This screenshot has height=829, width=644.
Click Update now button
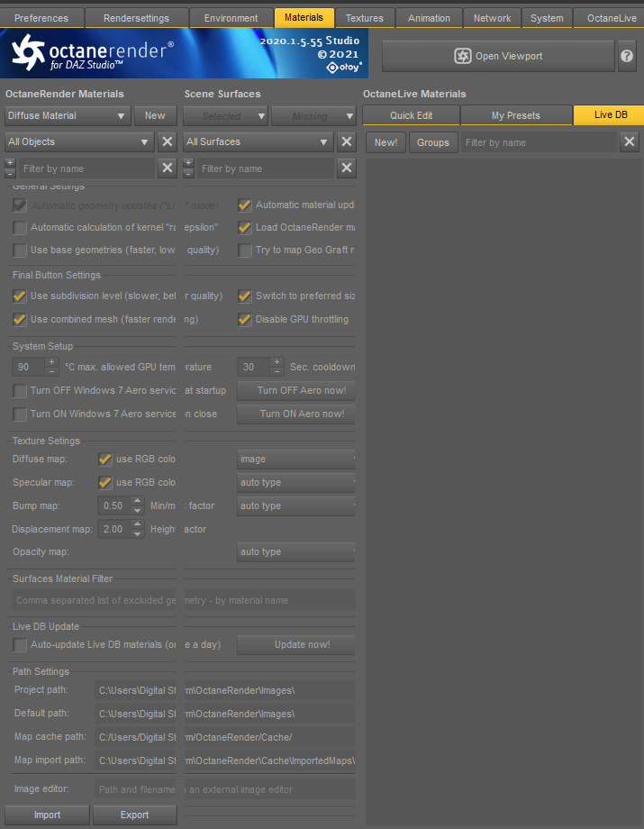(295, 645)
